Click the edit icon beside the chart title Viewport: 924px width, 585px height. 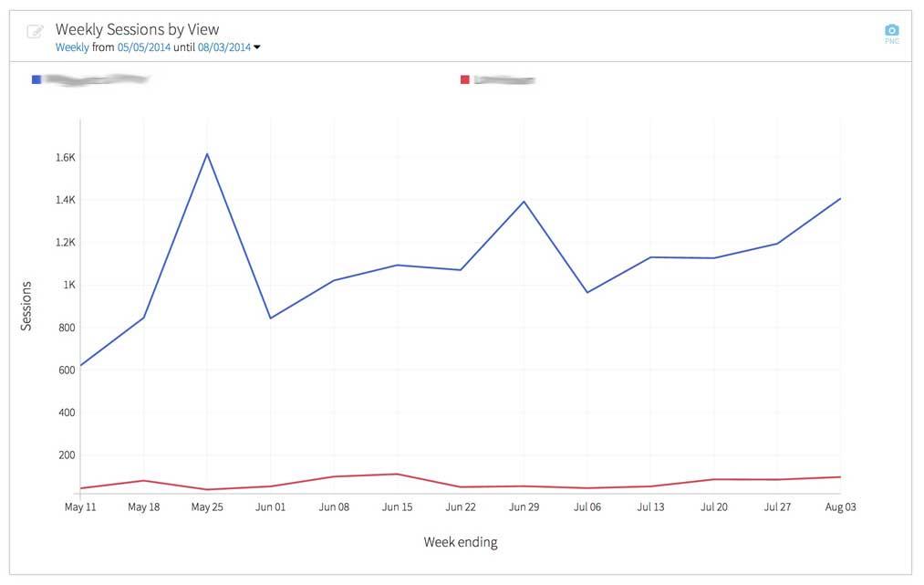pos(36,32)
